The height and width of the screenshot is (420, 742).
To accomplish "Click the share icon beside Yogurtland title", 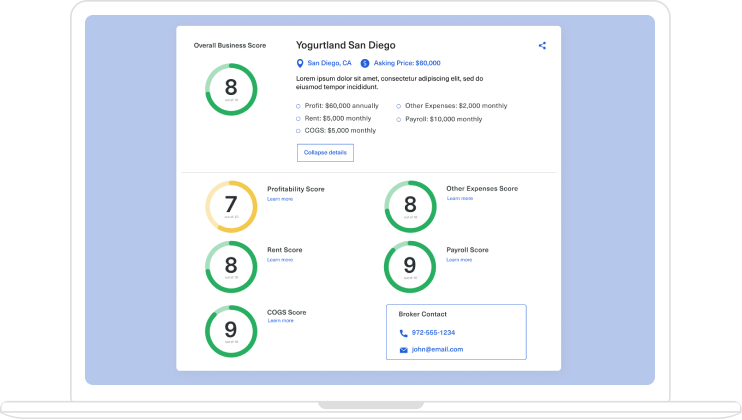I will point(542,45).
